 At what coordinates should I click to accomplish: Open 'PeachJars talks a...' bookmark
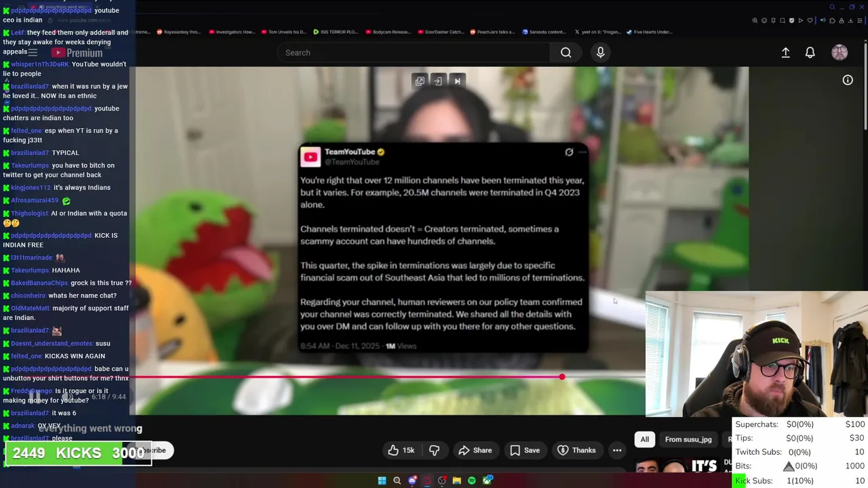pos(492,32)
